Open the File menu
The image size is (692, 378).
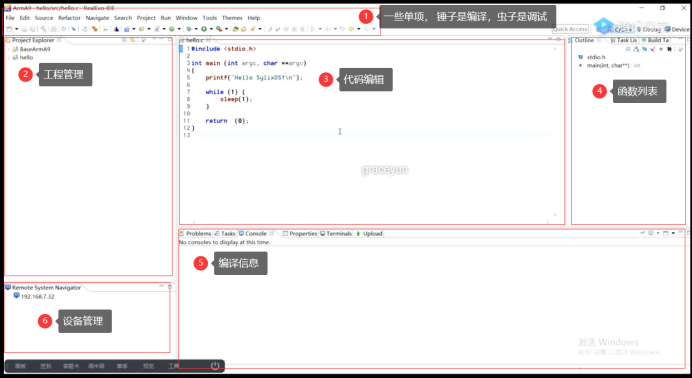(x=10, y=18)
